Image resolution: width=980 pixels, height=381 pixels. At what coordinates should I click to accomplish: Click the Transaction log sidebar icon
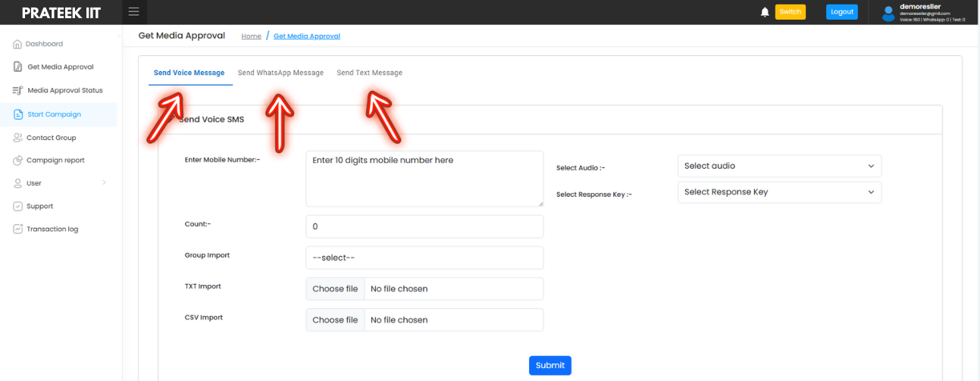pos(18,229)
